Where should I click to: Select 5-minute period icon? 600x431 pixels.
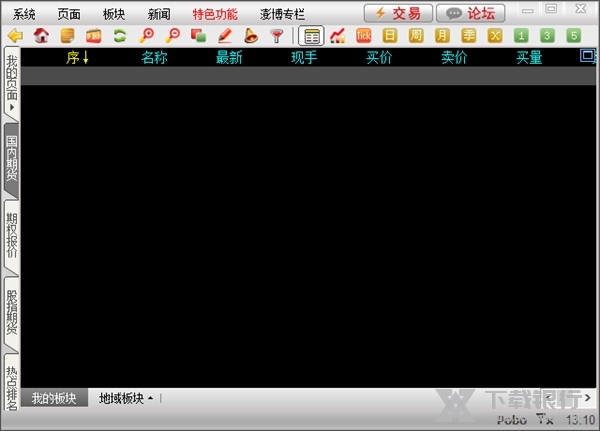click(574, 36)
